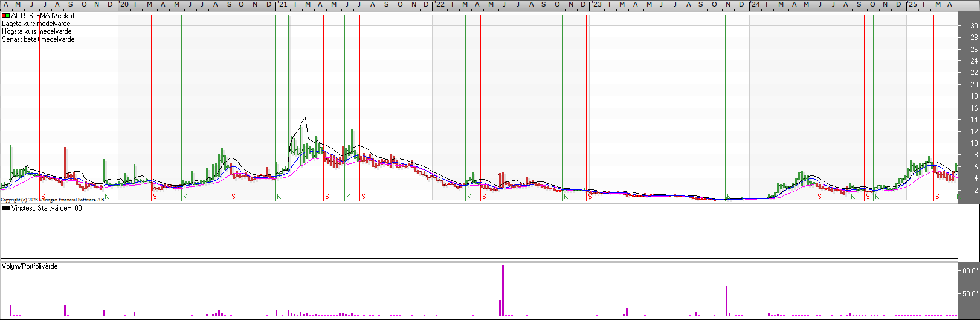Click the 10 value on the price axis
This screenshot has width=980, height=320.
click(x=974, y=143)
